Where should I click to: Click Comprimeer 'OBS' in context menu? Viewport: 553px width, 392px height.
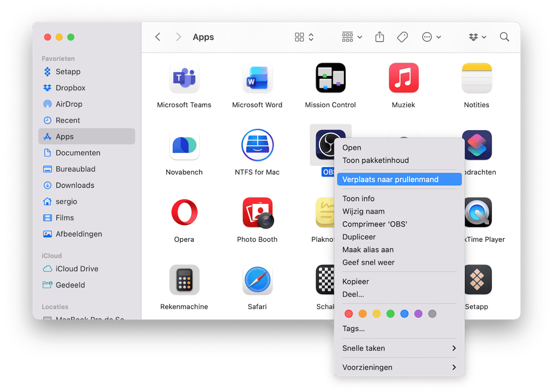click(x=375, y=224)
